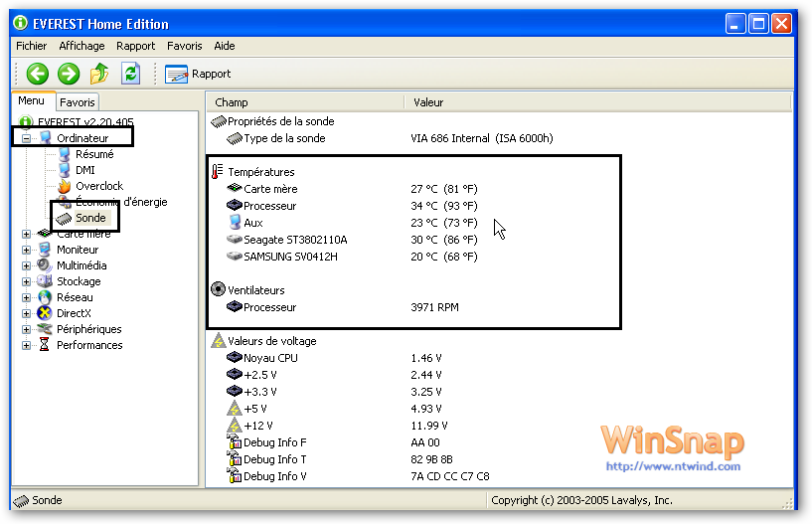The image size is (812, 524).
Task: Open the Affichage menu
Action: pos(81,46)
